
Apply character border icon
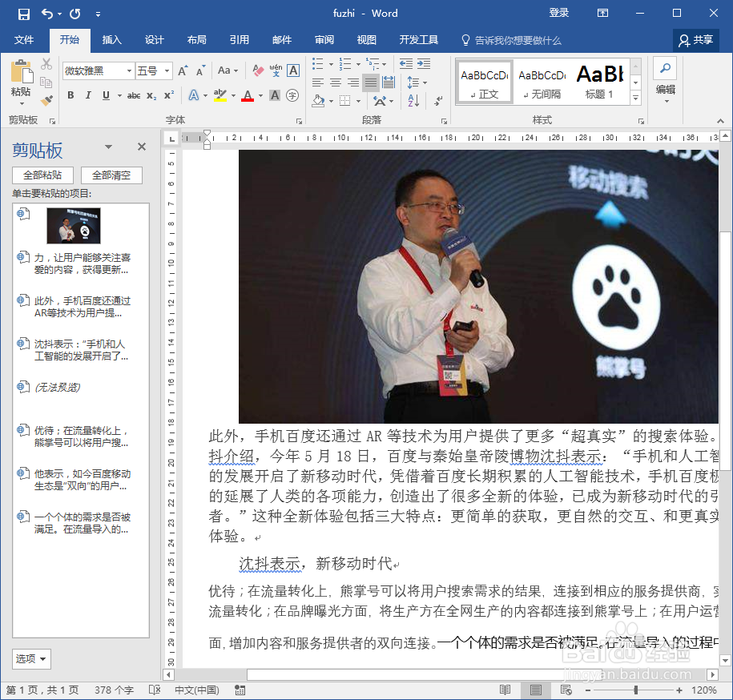(293, 71)
